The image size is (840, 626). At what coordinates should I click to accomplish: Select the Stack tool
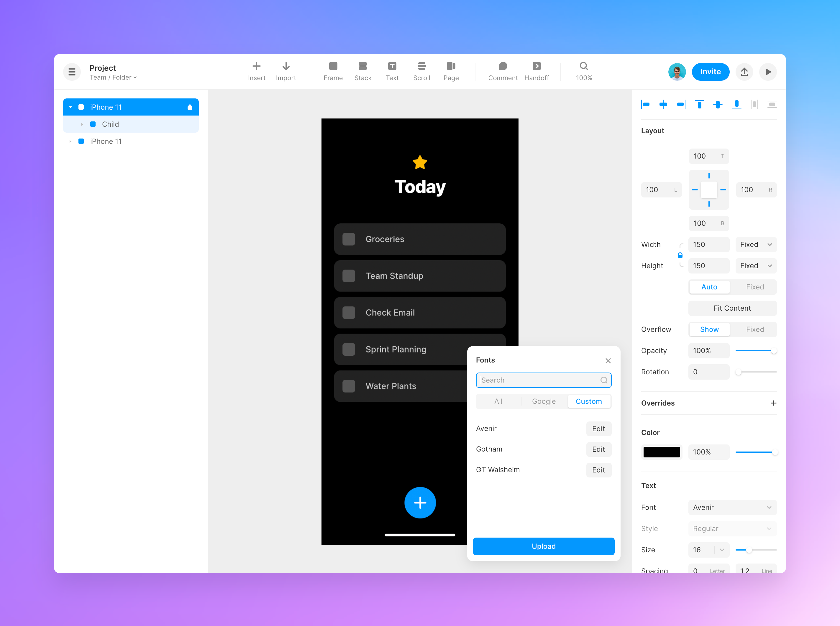click(x=363, y=72)
